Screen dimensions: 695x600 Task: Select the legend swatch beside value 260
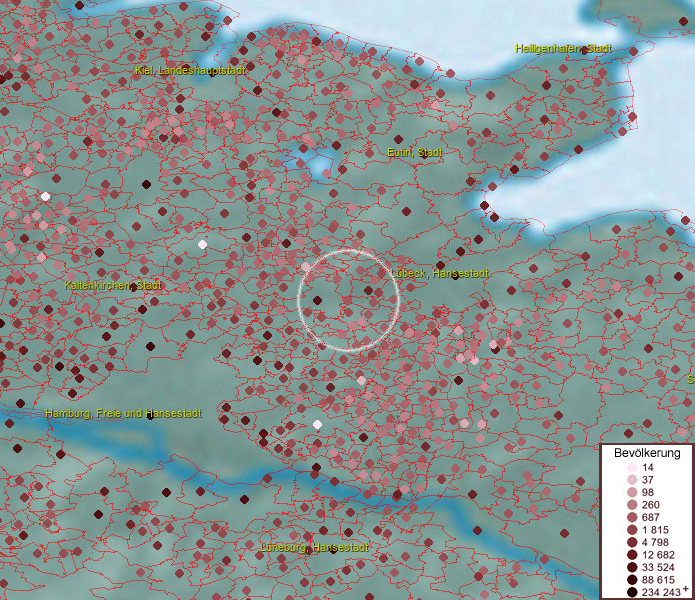[x=632, y=505]
